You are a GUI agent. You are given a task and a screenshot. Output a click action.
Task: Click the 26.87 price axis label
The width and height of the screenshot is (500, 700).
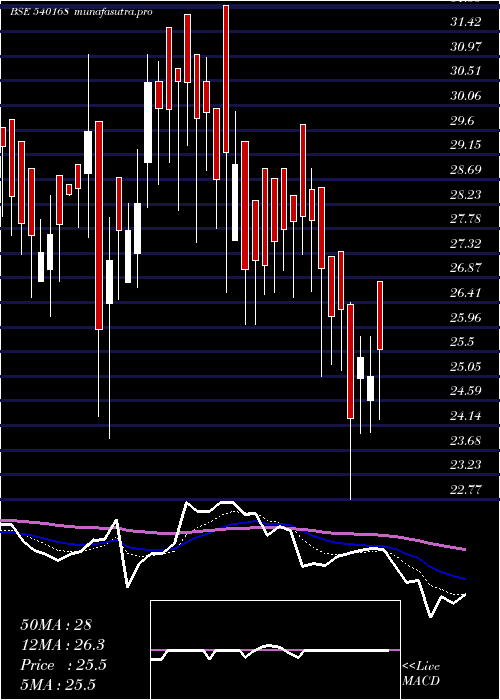click(x=466, y=268)
